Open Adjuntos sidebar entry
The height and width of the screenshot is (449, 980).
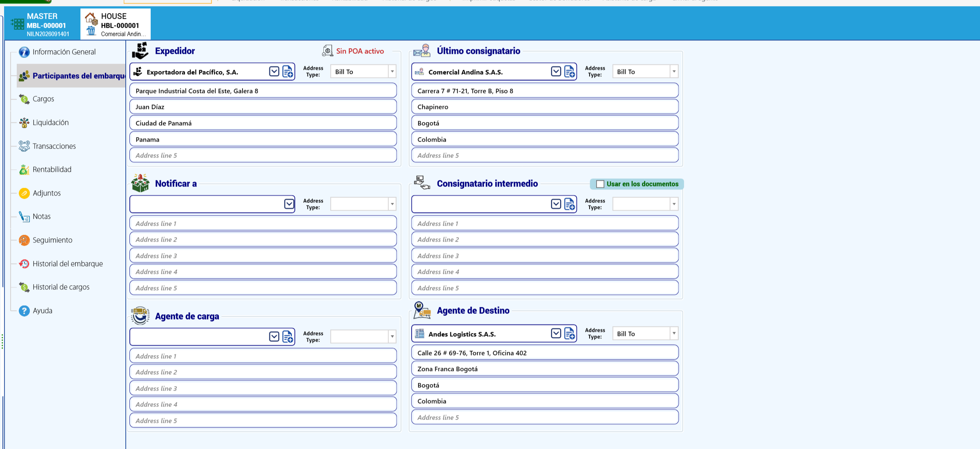(47, 193)
